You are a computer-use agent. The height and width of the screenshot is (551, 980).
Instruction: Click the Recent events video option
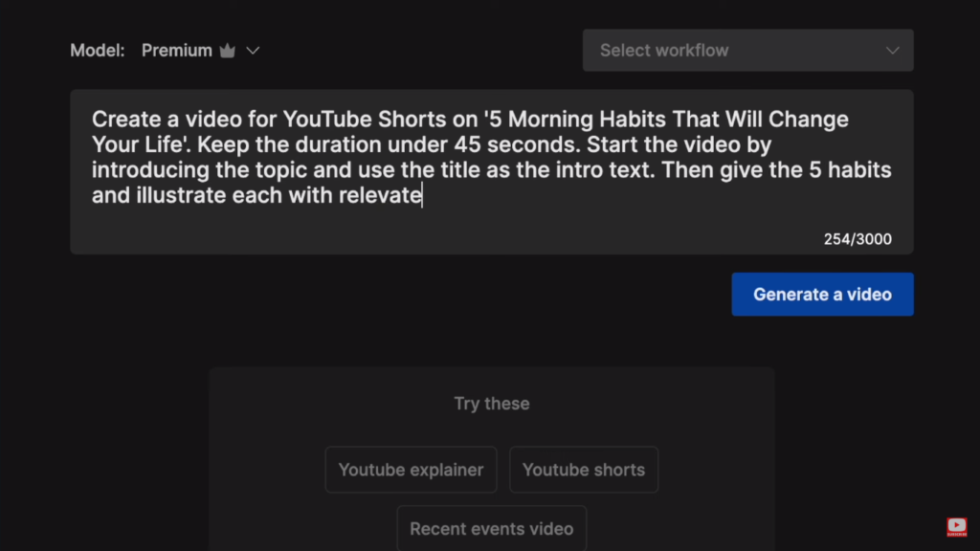click(x=491, y=528)
